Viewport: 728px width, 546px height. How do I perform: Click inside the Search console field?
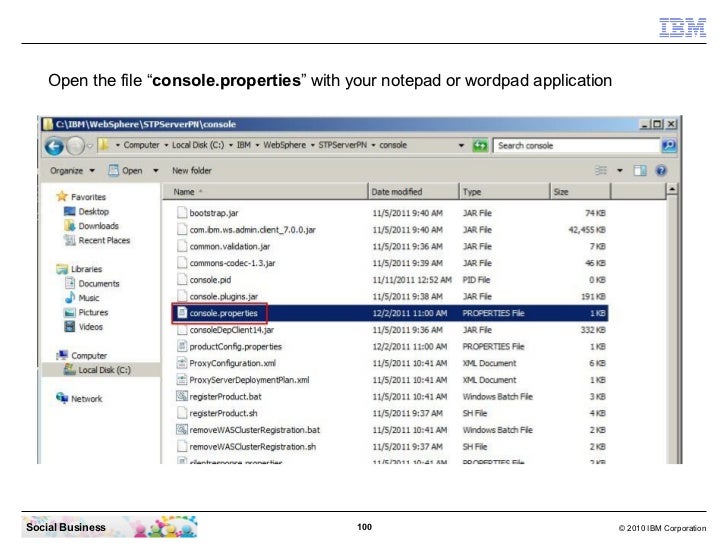[577, 146]
